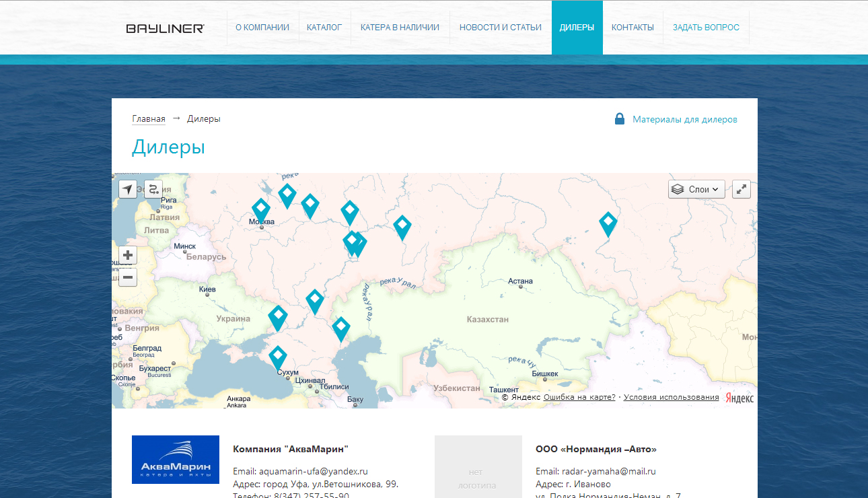
Task: Click the Тбилиси city label on map
Action: coord(334,387)
